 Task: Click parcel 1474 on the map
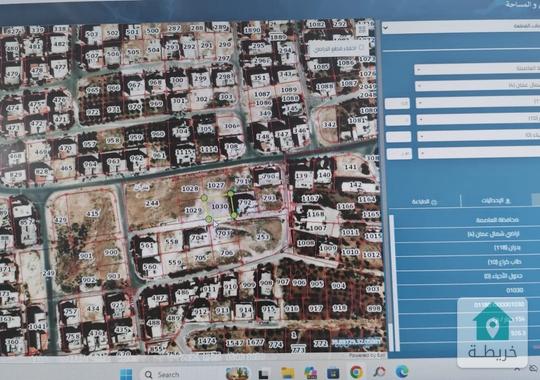(207, 341)
